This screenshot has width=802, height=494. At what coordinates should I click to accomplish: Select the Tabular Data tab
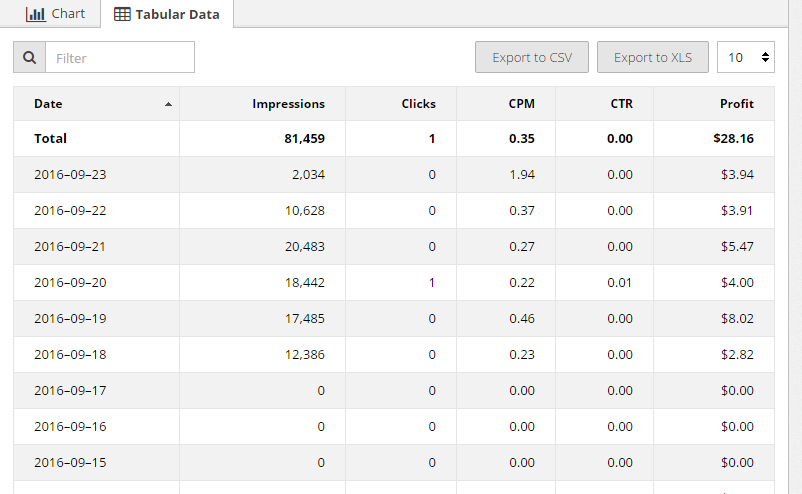[167, 15]
